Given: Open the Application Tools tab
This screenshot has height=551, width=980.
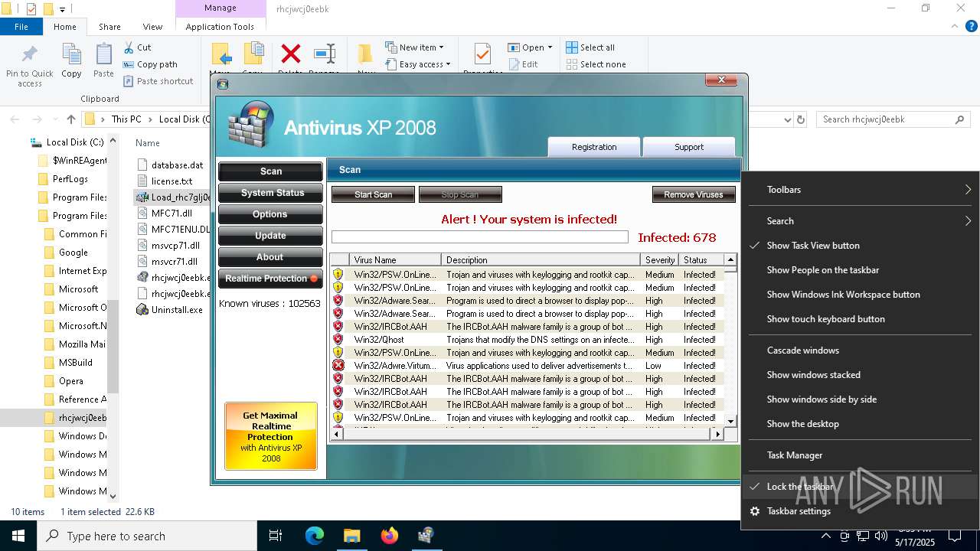Looking at the screenshot, I should 220,26.
